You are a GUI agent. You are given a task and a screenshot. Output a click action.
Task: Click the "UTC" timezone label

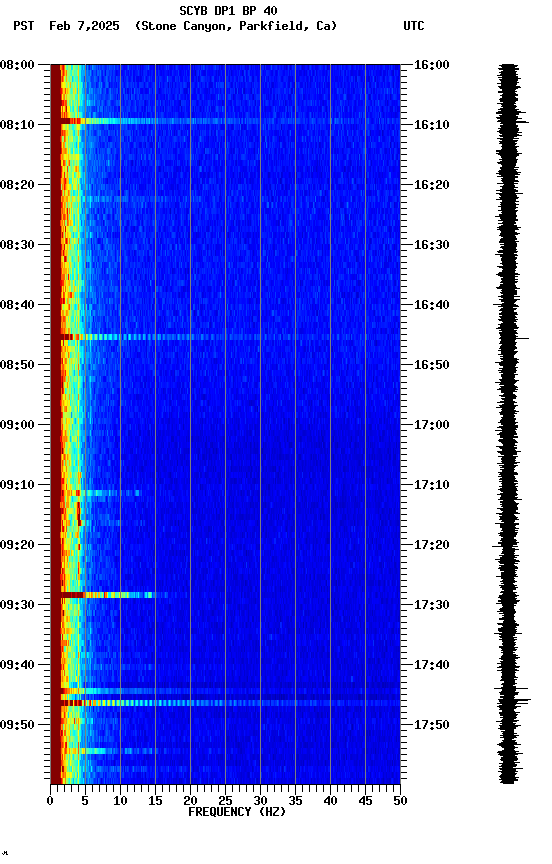(414, 26)
